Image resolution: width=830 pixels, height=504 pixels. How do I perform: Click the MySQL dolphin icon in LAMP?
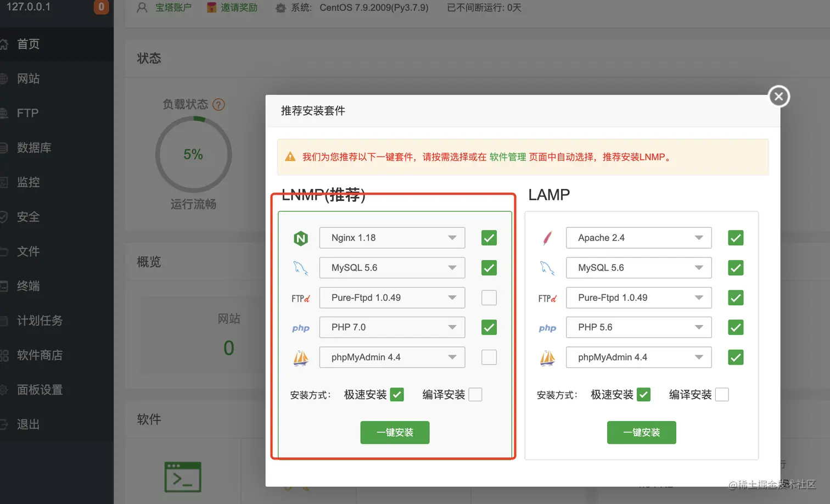(x=547, y=268)
